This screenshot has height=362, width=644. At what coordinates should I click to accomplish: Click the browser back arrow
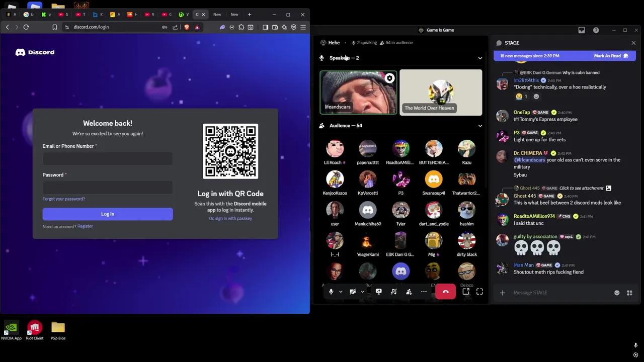pyautogui.click(x=7, y=27)
